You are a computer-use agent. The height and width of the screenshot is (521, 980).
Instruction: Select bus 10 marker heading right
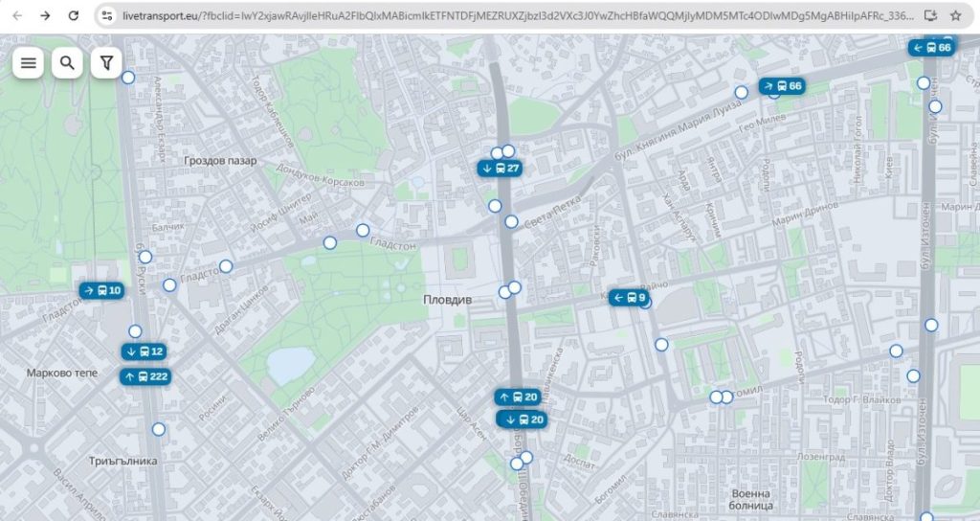click(x=102, y=290)
